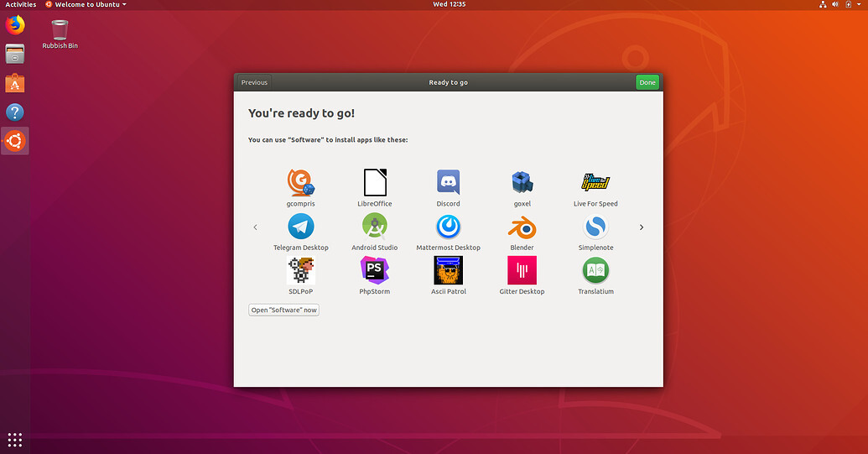Select the gcompris app icon
This screenshot has height=454, width=868.
tap(300, 183)
